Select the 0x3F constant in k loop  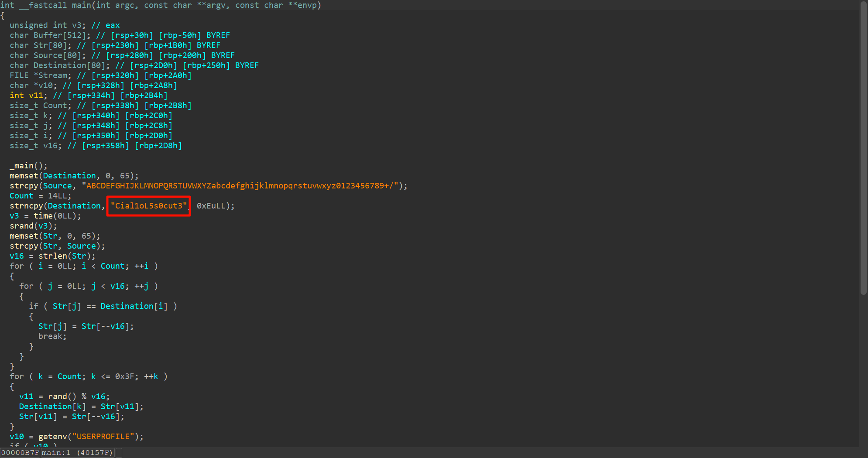124,376
